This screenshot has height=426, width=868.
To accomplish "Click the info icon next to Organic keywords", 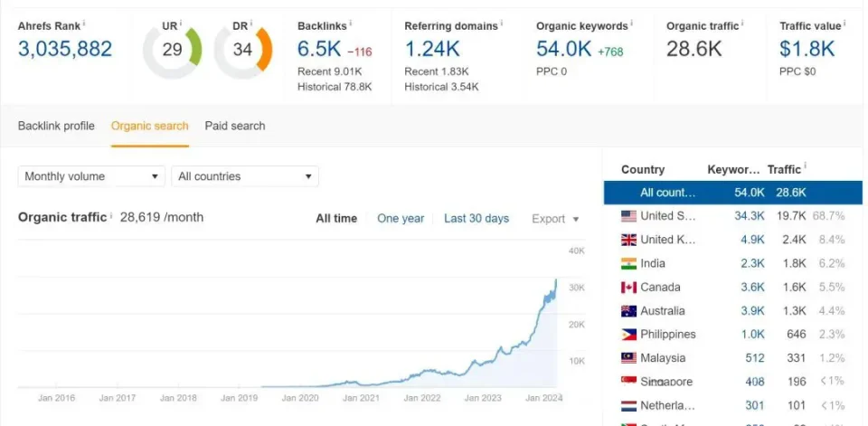I will pyautogui.click(x=632, y=24).
